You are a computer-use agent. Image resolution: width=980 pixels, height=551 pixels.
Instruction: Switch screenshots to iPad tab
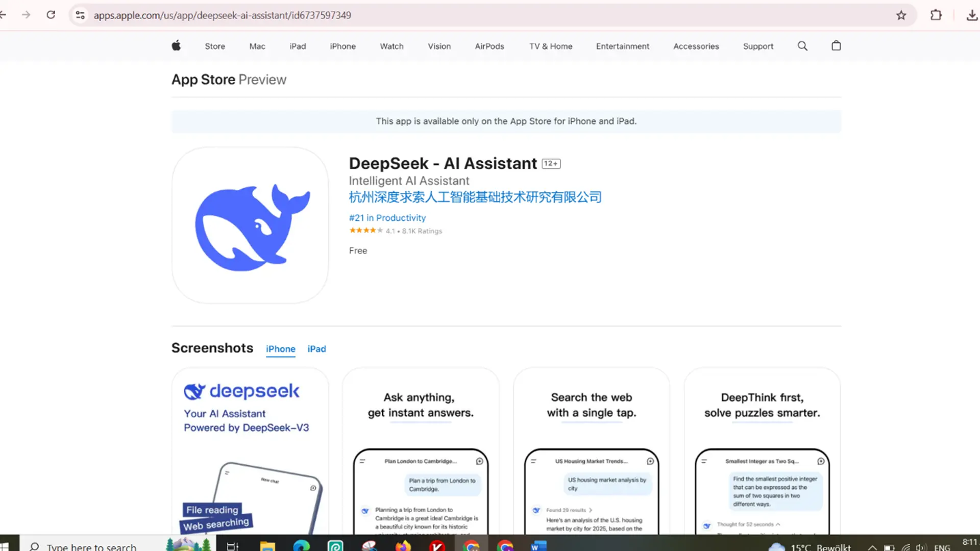316,349
